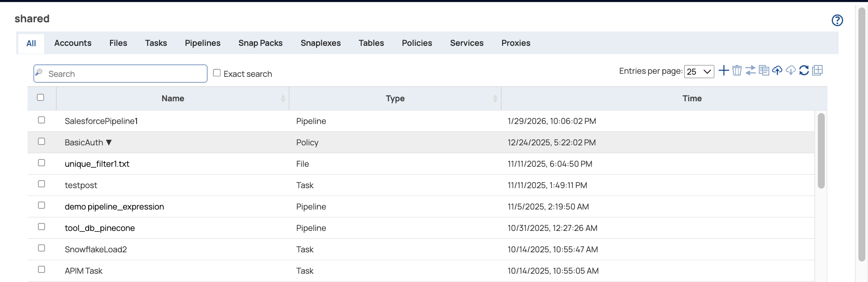
Task: Open help via the question mark icon
Action: coord(837,20)
